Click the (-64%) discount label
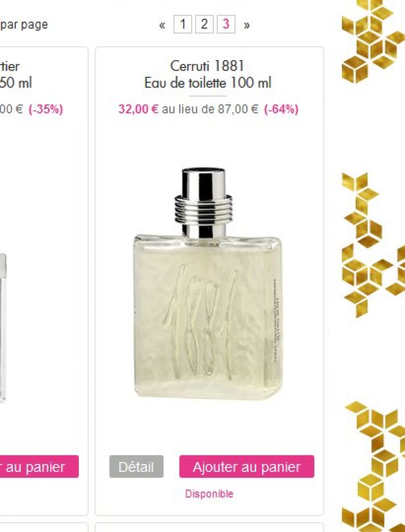The image size is (405, 532). click(x=281, y=109)
